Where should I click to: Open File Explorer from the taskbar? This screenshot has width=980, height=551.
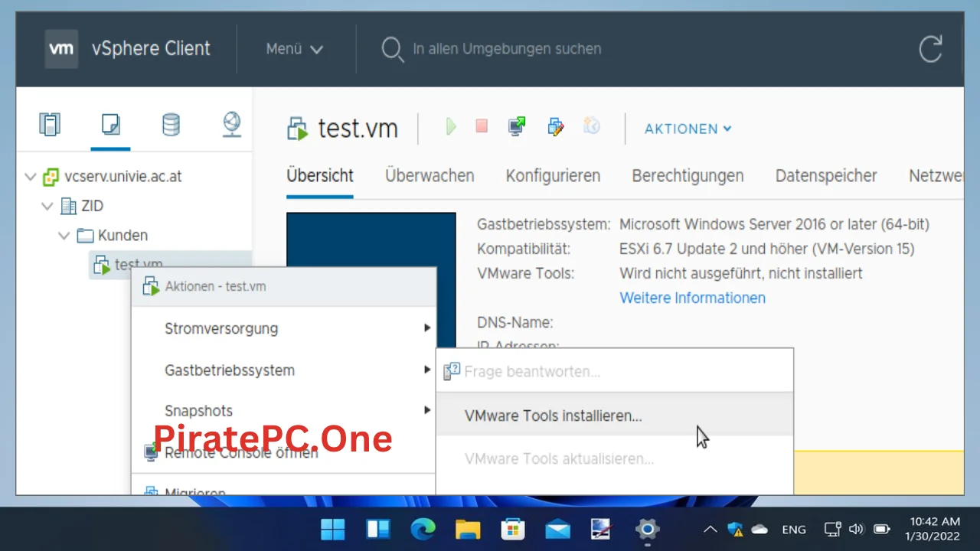click(467, 529)
